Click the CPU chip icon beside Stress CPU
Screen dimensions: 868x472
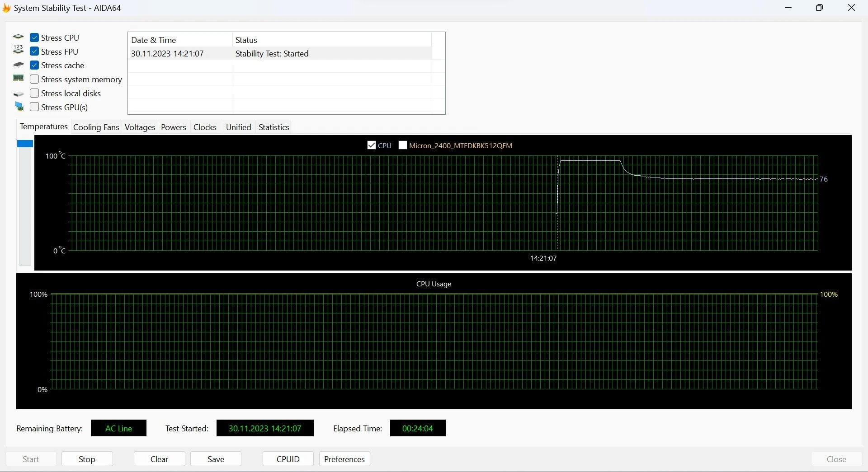(18, 37)
